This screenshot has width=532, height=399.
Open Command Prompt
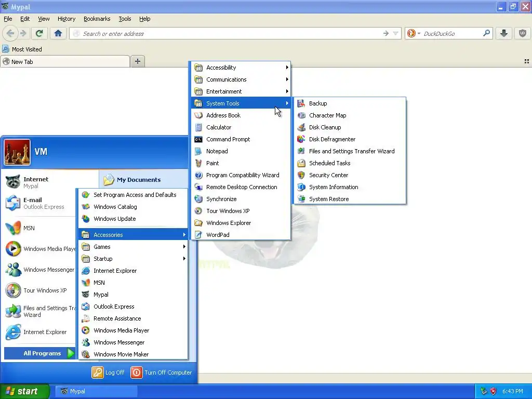(241, 139)
